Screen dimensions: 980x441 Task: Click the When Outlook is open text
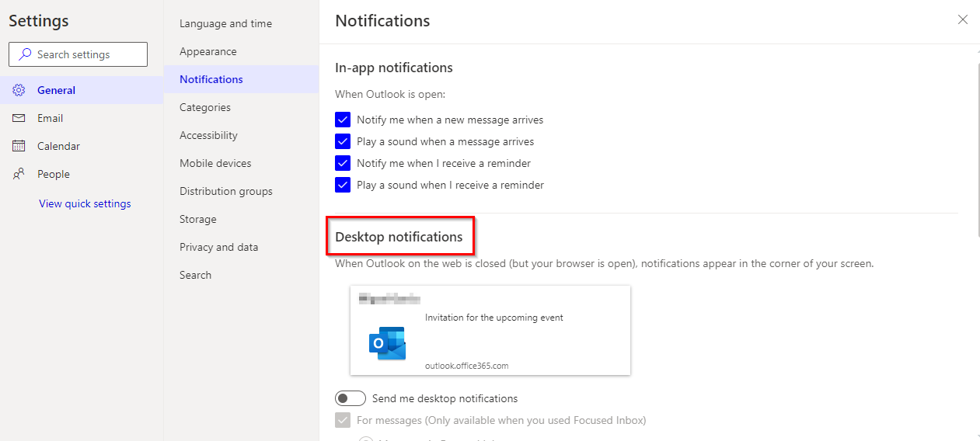click(390, 94)
